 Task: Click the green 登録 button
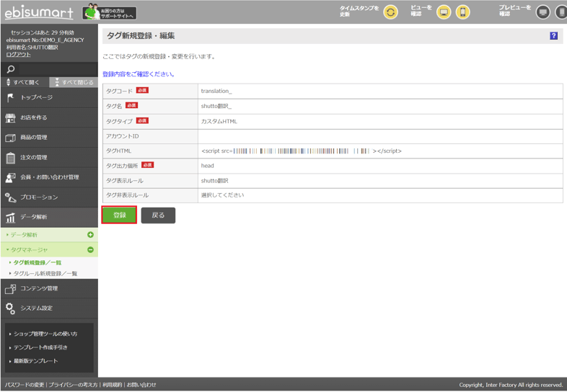pos(119,215)
